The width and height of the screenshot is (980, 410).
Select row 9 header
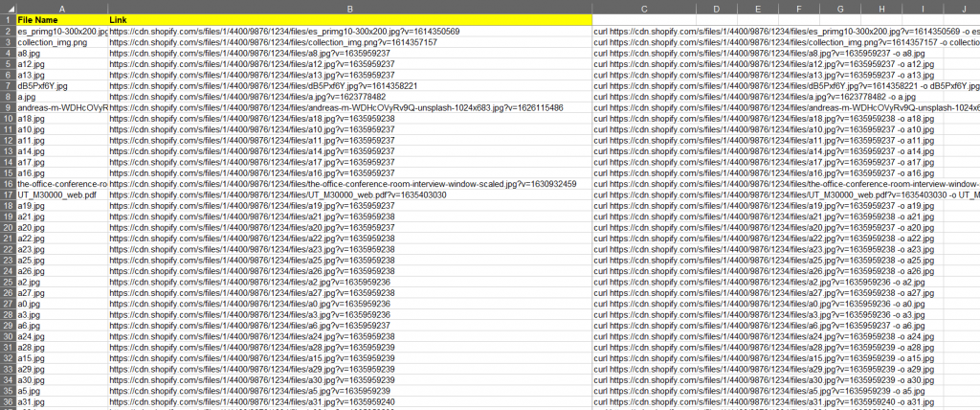(x=8, y=107)
